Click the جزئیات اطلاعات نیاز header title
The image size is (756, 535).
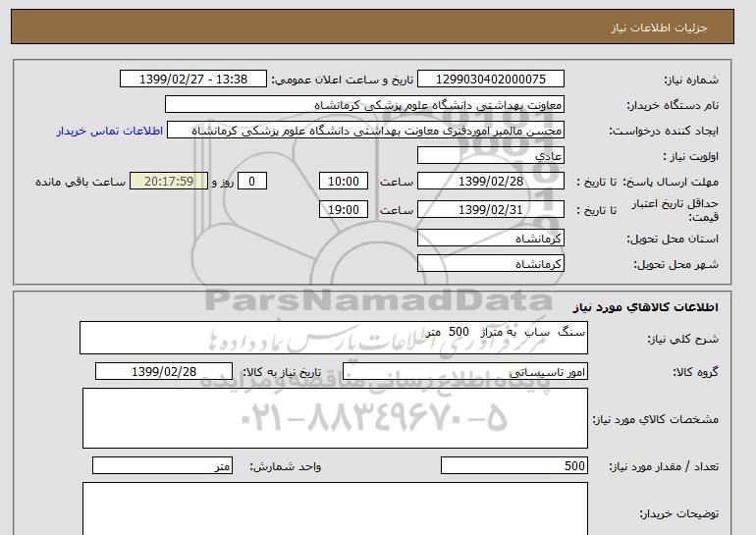659,27
